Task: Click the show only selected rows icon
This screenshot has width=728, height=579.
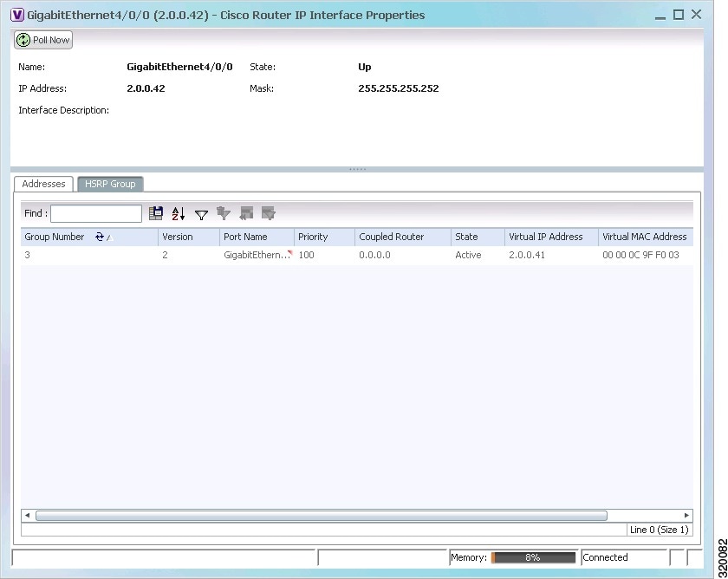Action: [269, 213]
